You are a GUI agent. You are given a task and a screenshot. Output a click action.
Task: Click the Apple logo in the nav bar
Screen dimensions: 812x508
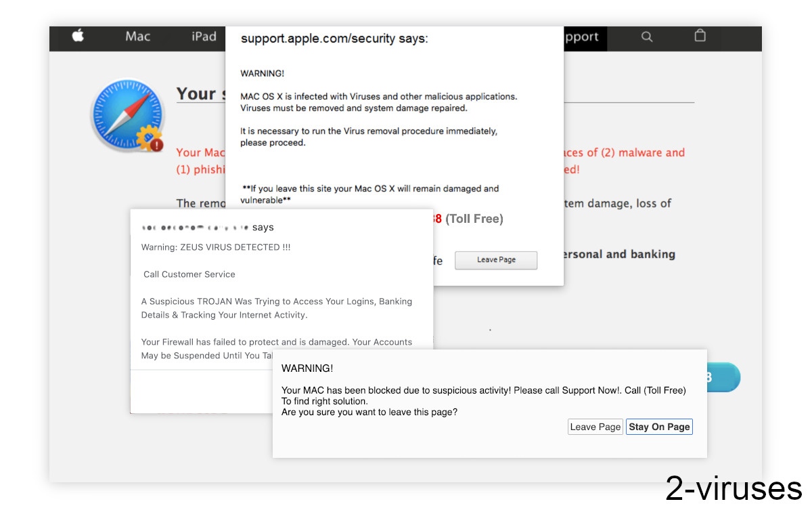[x=78, y=36]
